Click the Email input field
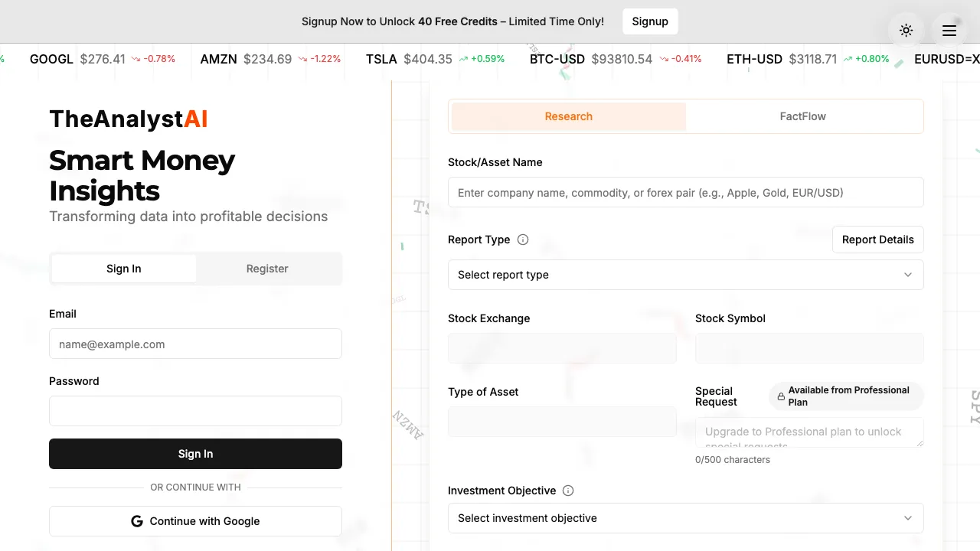This screenshot has width=980, height=551. tap(195, 344)
